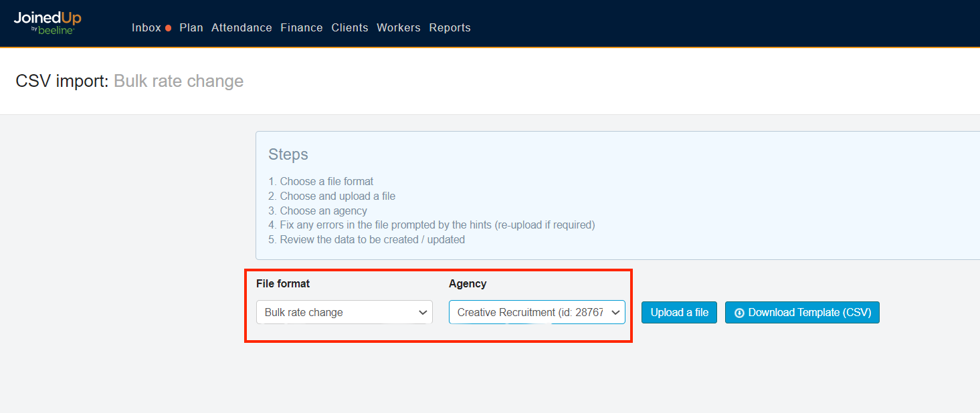Click the Steps heading in instructions panel
Screen dimensions: 980x413
coord(288,154)
